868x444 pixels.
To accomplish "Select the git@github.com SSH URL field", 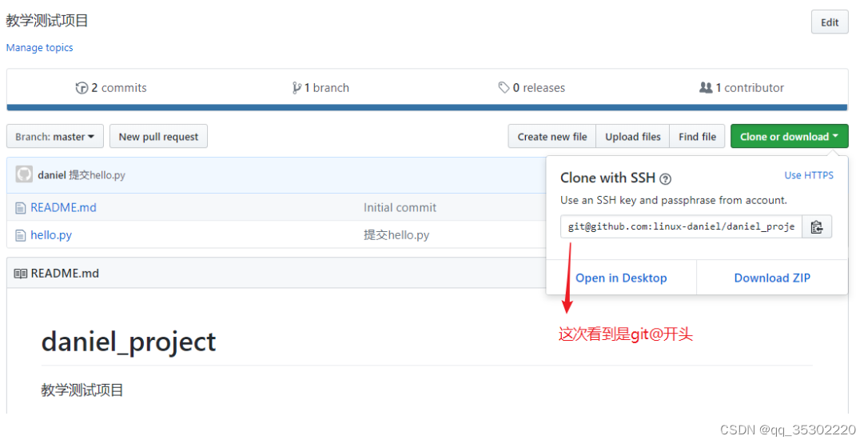I will (x=681, y=226).
